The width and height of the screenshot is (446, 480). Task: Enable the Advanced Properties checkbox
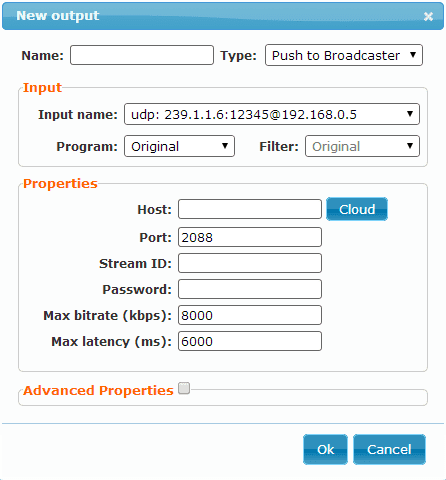pyautogui.click(x=184, y=388)
